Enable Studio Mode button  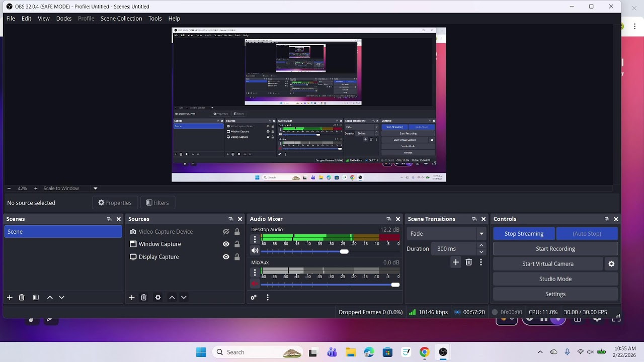click(555, 279)
